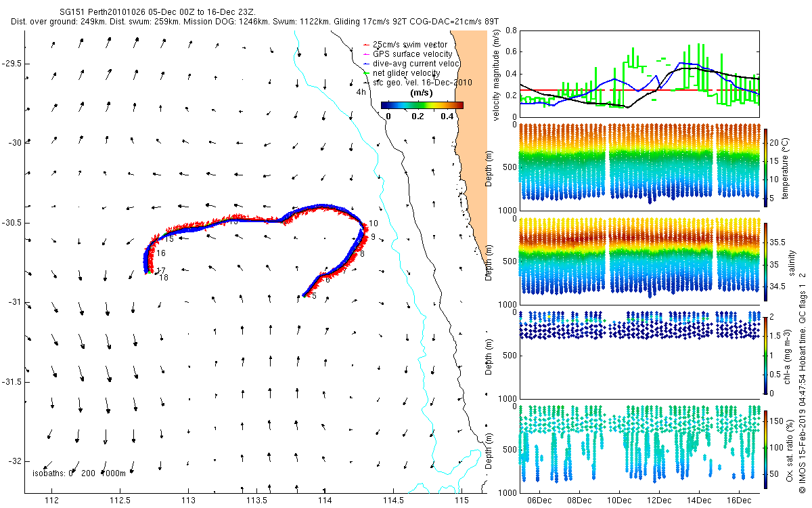
Task: Click the '14Dec' date tick label
Action: (700, 501)
